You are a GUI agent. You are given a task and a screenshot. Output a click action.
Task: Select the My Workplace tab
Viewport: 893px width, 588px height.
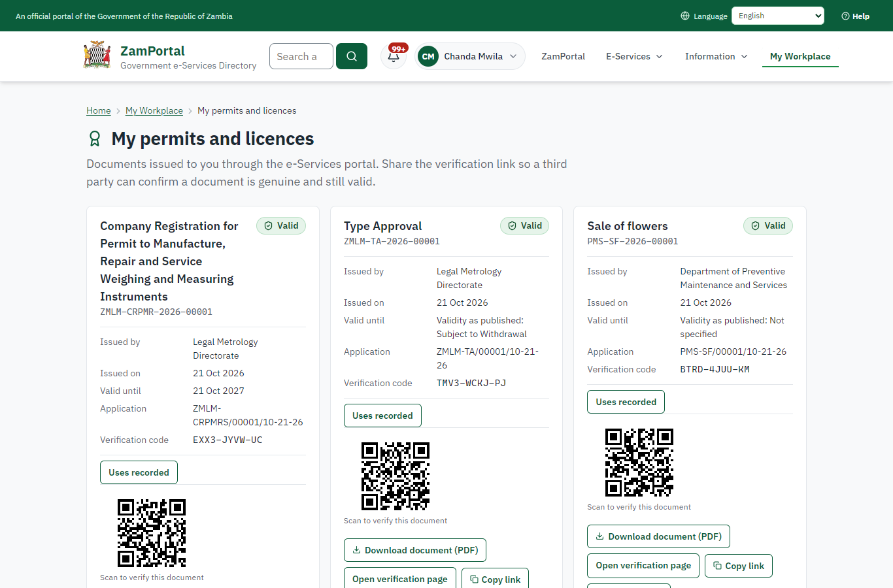point(800,56)
